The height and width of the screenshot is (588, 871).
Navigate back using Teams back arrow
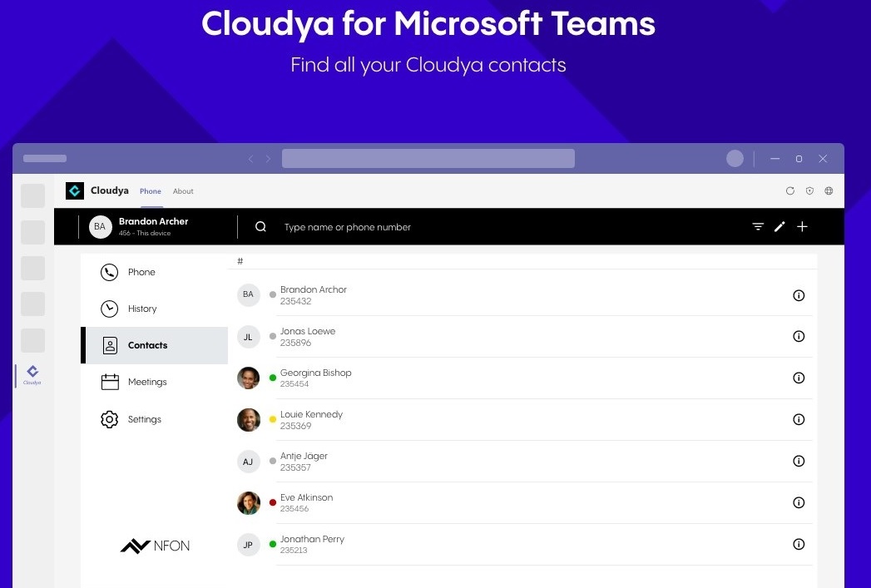(x=250, y=159)
